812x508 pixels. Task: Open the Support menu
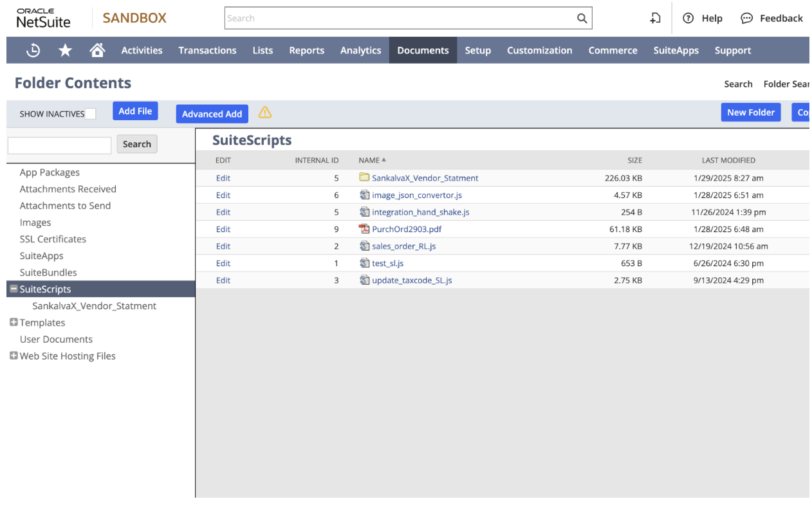point(733,50)
